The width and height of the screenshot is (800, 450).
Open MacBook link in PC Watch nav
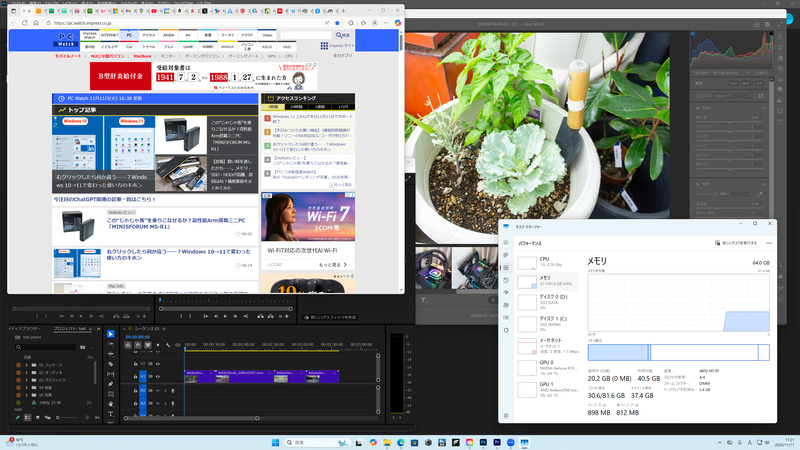(142, 56)
